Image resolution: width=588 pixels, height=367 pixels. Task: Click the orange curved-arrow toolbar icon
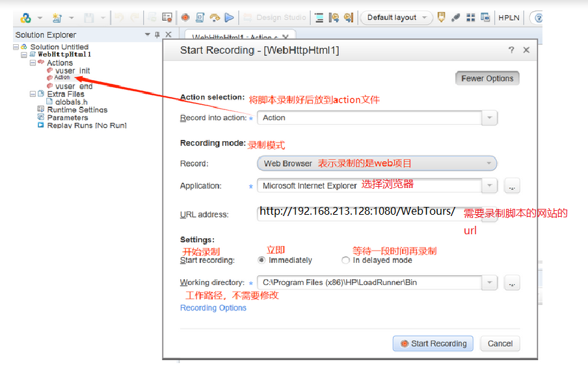(x=215, y=18)
